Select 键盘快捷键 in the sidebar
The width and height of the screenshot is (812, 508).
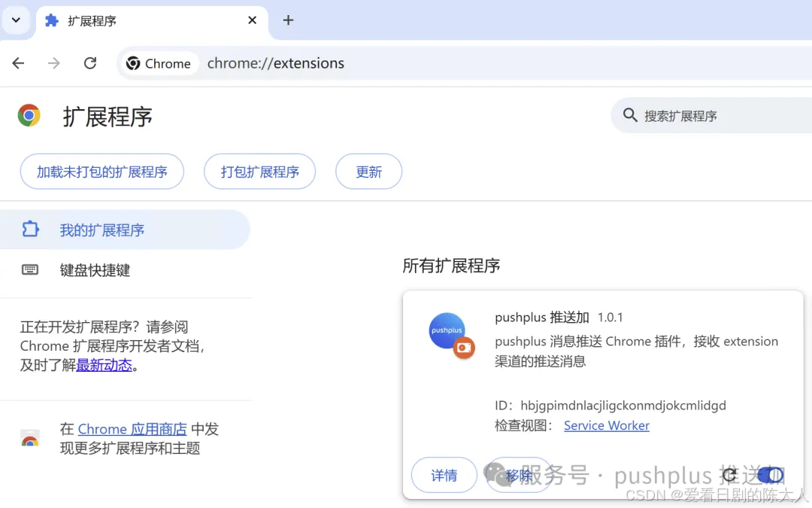tap(95, 269)
